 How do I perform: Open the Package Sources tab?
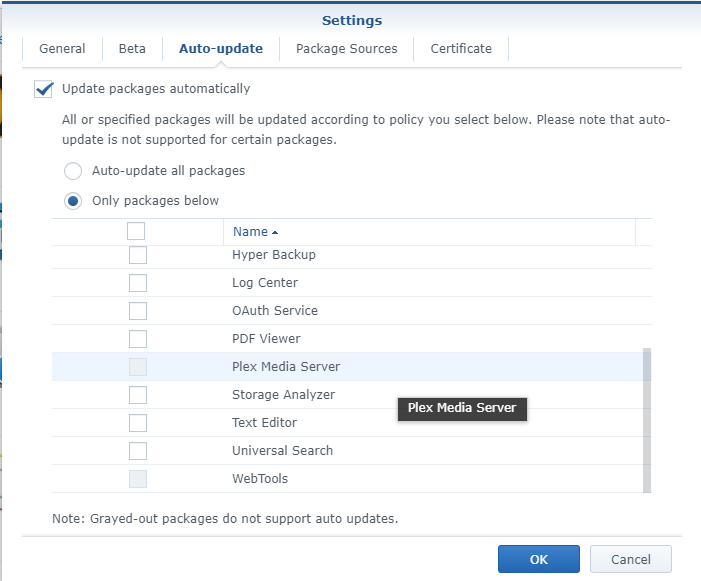point(346,49)
